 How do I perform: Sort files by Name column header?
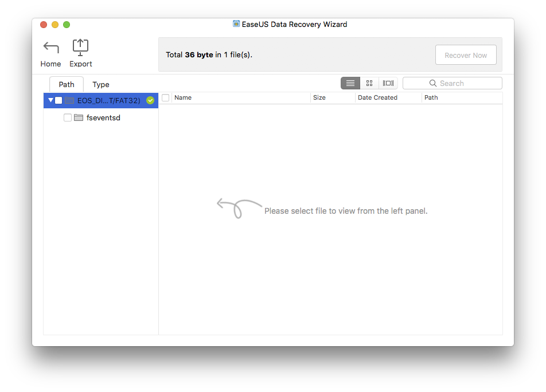point(241,98)
